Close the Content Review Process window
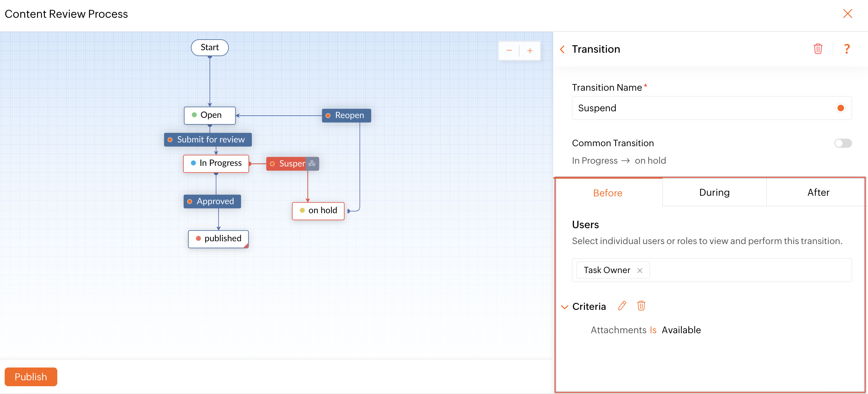 [x=847, y=14]
